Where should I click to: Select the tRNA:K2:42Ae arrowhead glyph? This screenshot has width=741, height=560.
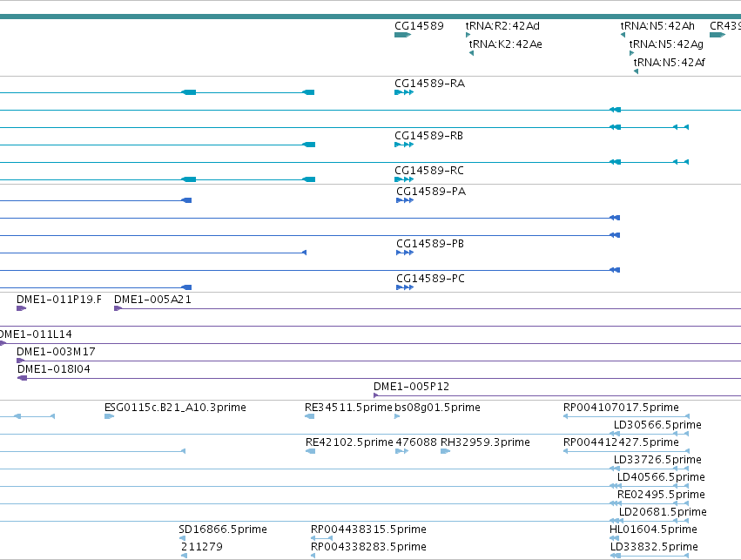tap(471, 53)
